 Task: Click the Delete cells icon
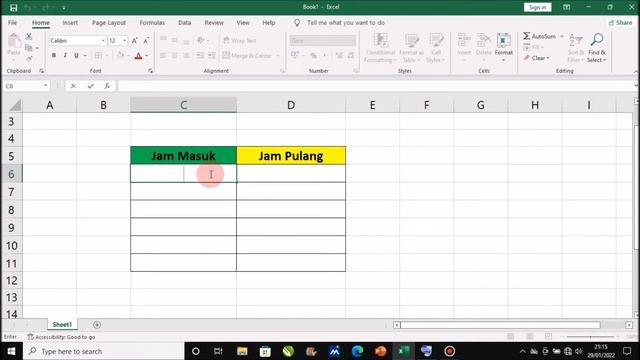[484, 41]
